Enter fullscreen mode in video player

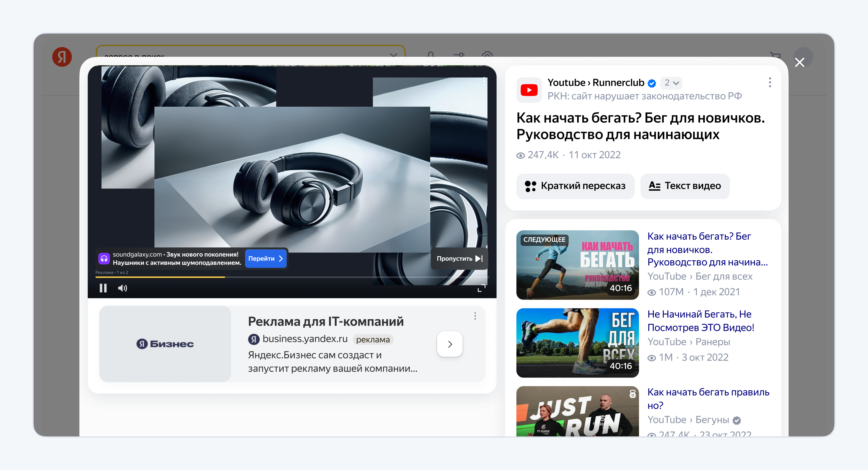tap(481, 288)
